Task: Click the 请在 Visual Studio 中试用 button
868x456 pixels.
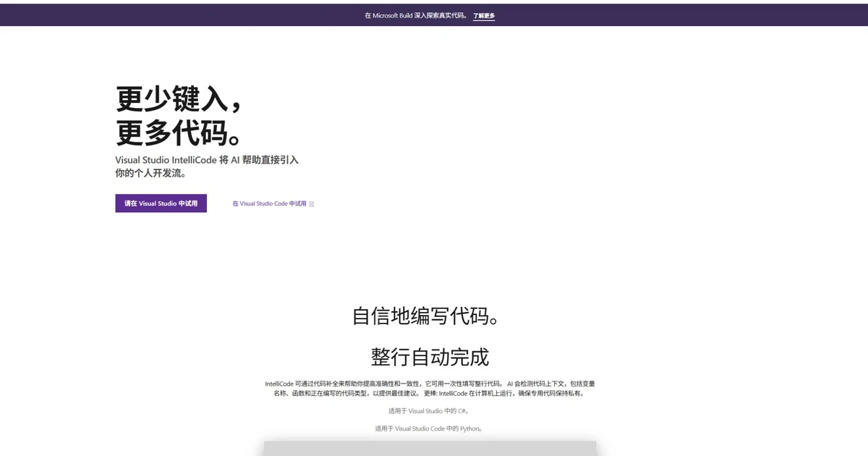Action: 161,203
